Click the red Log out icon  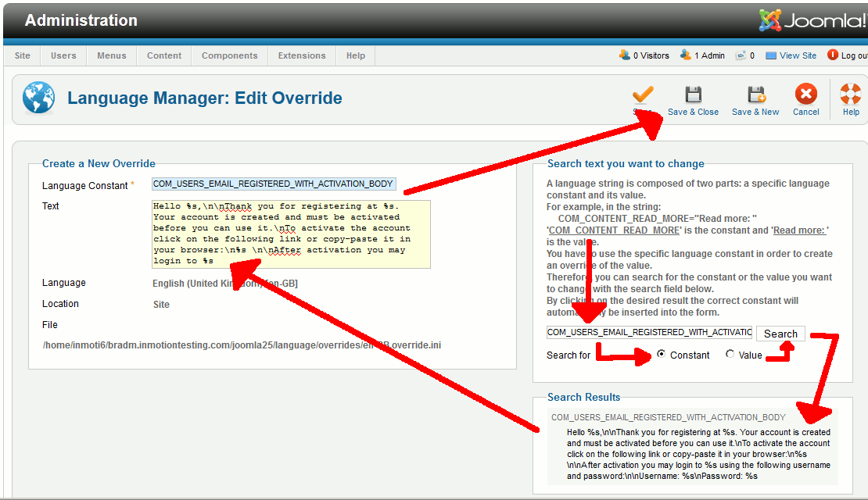click(833, 55)
